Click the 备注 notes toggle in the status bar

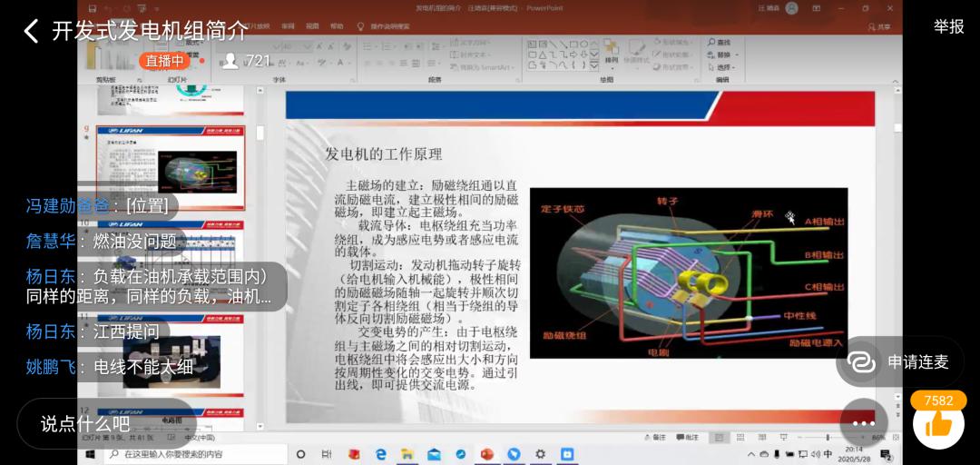click(x=660, y=438)
